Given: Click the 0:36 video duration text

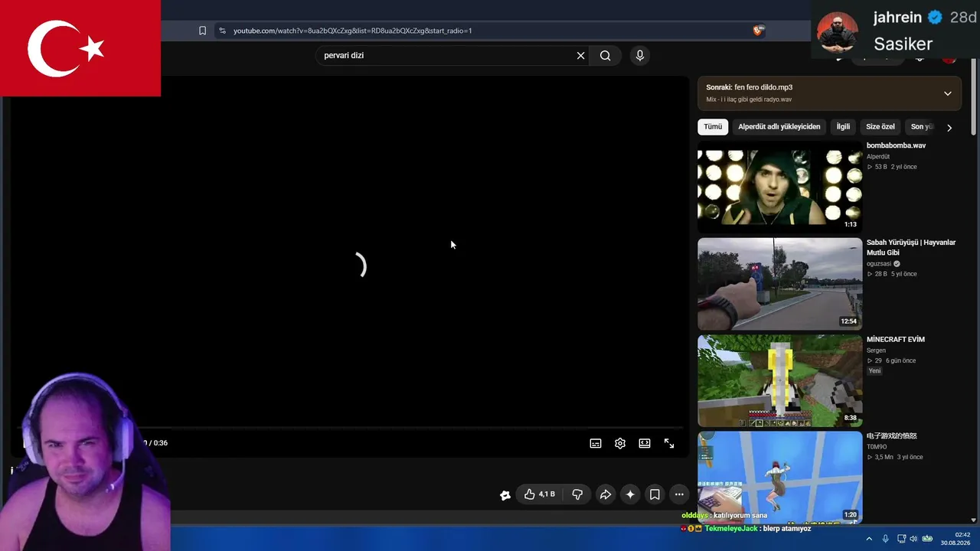Looking at the screenshot, I should [161, 443].
